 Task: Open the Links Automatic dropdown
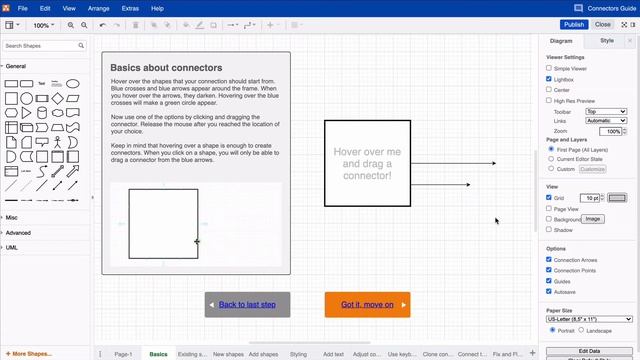point(606,121)
